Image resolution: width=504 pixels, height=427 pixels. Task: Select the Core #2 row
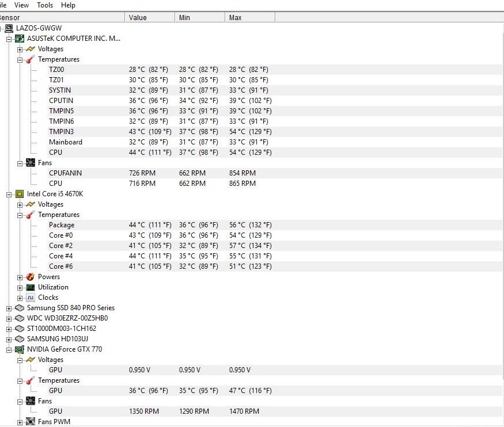pos(275,246)
